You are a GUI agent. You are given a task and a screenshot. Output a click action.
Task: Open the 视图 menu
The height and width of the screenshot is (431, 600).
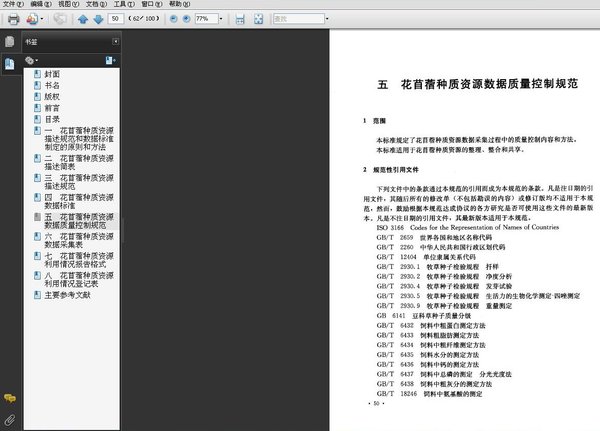point(68,4)
